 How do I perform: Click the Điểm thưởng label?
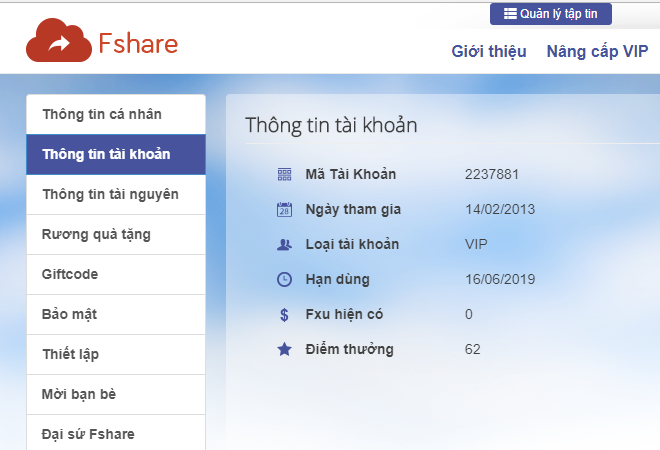(x=349, y=349)
